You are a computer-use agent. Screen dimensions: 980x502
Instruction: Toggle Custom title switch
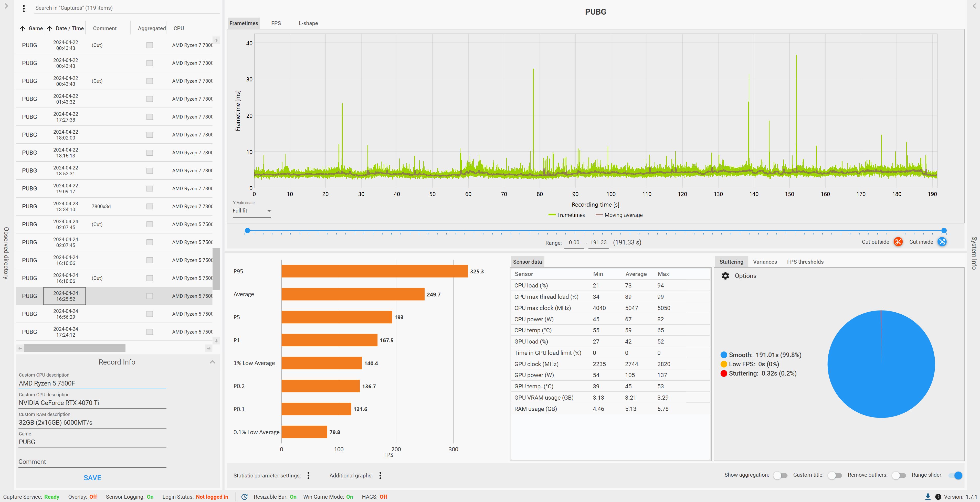pos(835,475)
